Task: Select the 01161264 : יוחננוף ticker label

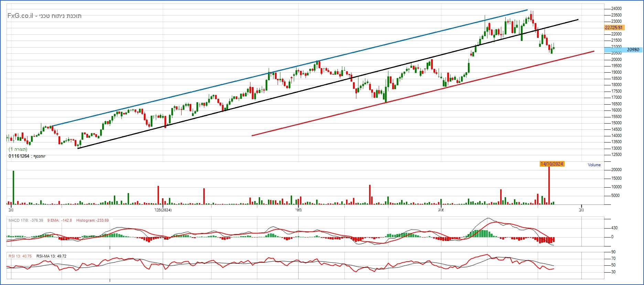Action: (x=27, y=156)
